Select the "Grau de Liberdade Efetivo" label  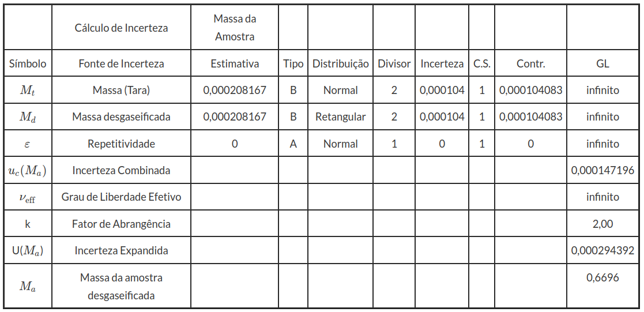click(121, 197)
